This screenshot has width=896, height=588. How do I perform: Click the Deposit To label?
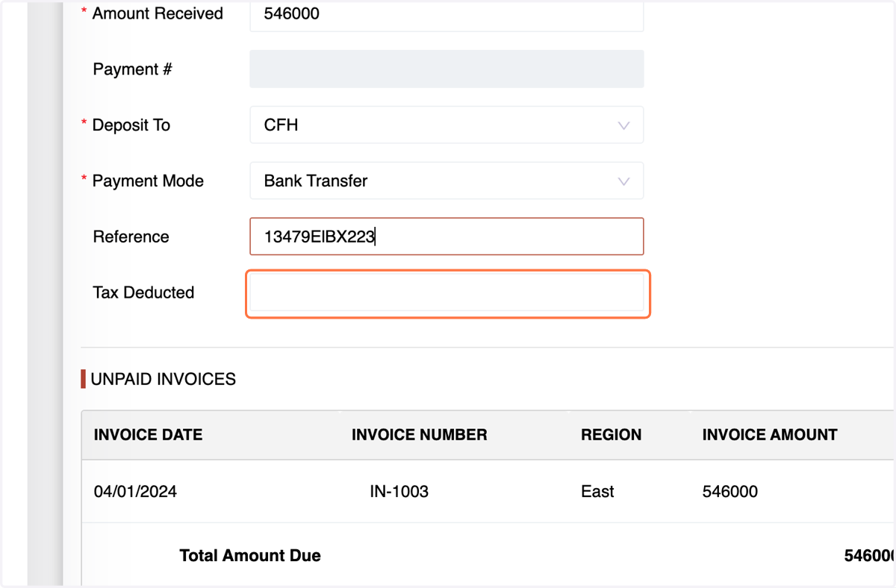[131, 125]
